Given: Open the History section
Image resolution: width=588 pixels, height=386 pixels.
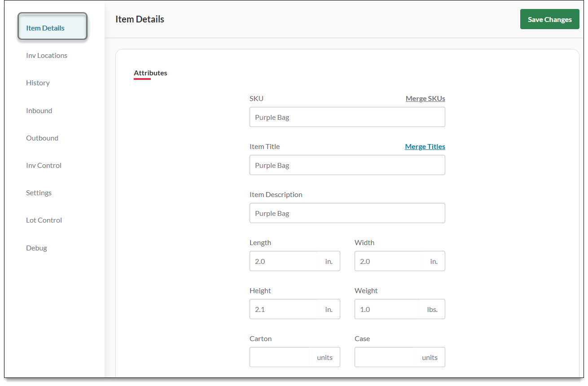Looking at the screenshot, I should tap(38, 83).
